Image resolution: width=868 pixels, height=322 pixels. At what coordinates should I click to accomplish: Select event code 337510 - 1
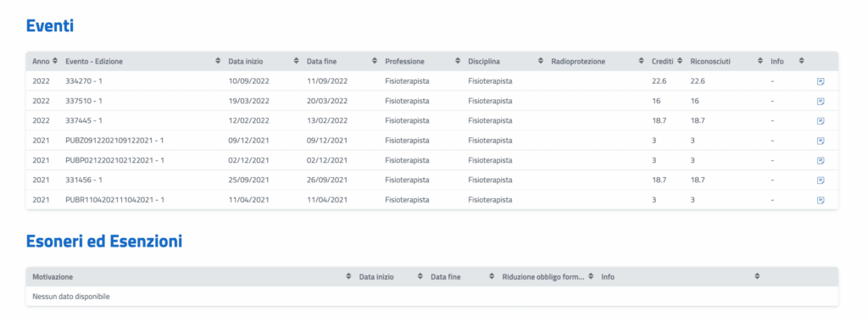(84, 101)
